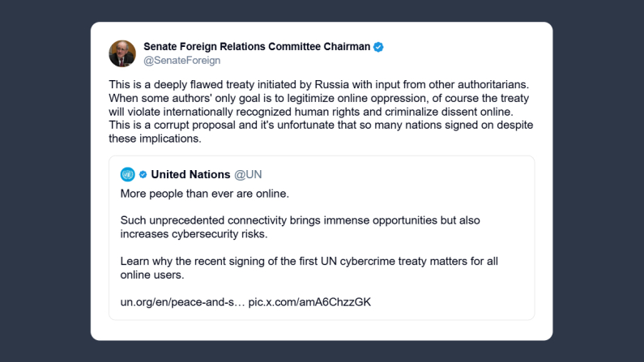Click the verified checkmark before United Nations

coord(143,174)
